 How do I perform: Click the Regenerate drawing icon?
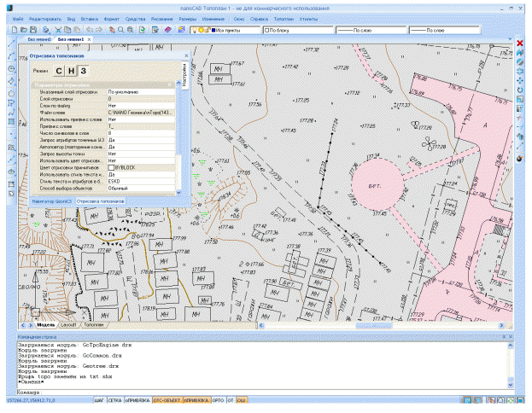coord(142,30)
